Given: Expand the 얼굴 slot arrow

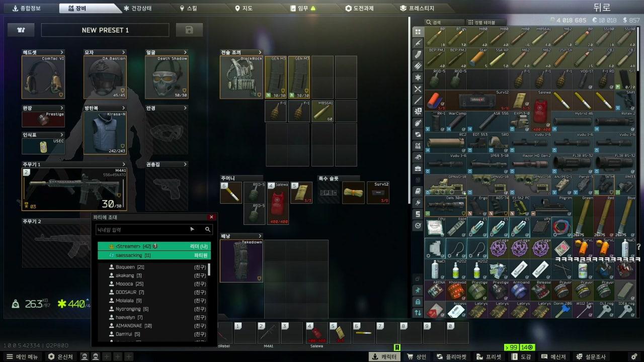Looking at the screenshot, I should pyautogui.click(x=186, y=52).
